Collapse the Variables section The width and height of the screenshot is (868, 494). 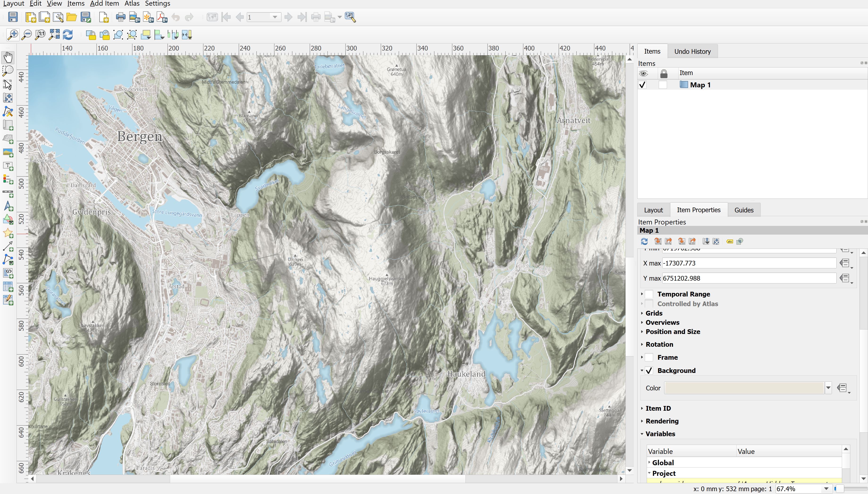[642, 434]
